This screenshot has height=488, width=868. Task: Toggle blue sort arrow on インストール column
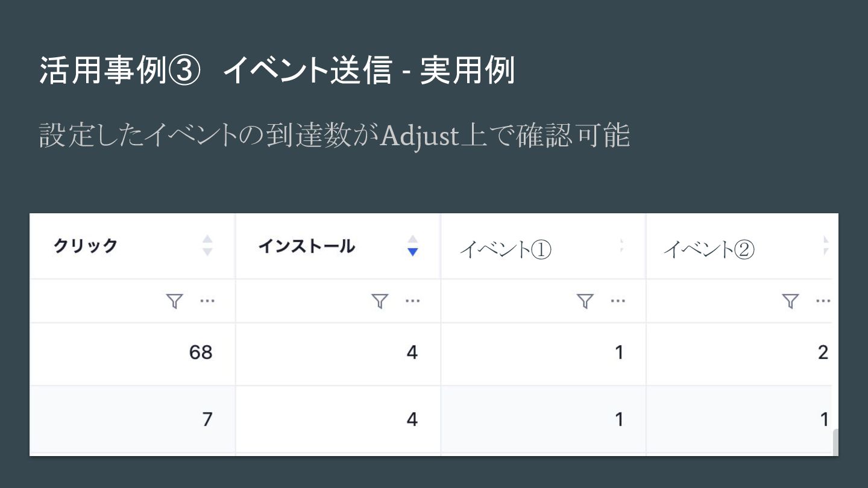(412, 246)
